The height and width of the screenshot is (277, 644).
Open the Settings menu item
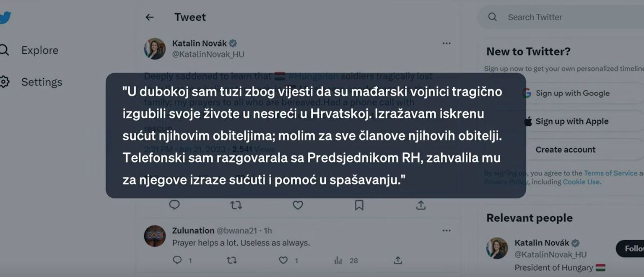coord(42,82)
